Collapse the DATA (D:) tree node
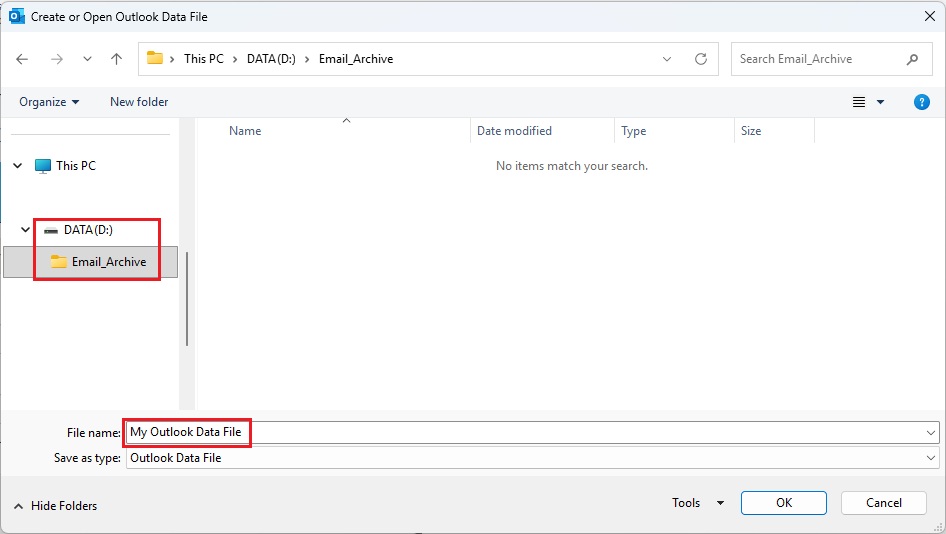Image resolution: width=946 pixels, height=534 pixels. (25, 229)
